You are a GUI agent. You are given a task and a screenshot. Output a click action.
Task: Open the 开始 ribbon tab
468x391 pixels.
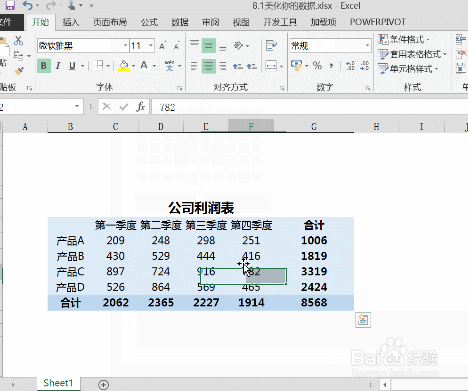[x=41, y=22]
